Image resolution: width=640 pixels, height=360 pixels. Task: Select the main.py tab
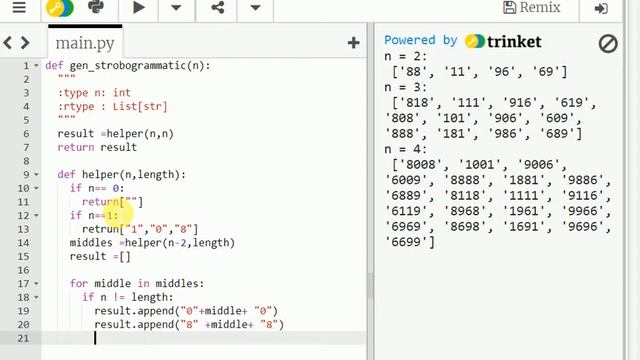(85, 42)
